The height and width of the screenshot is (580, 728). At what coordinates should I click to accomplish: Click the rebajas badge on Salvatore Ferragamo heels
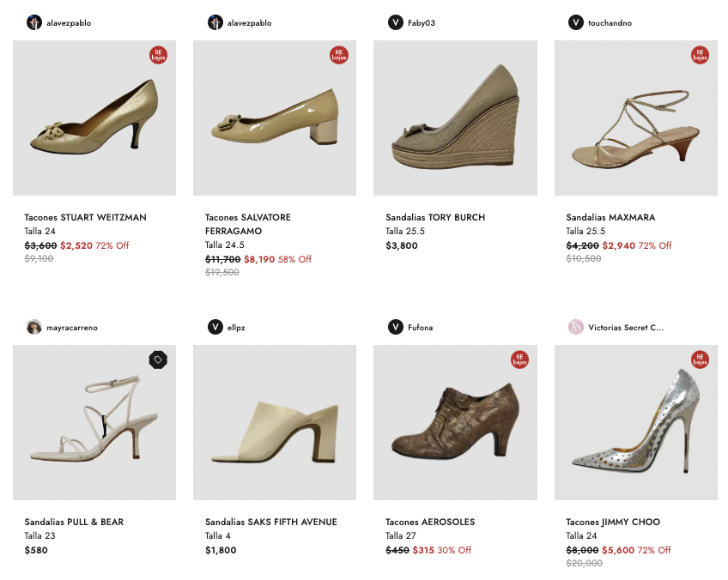[x=339, y=55]
